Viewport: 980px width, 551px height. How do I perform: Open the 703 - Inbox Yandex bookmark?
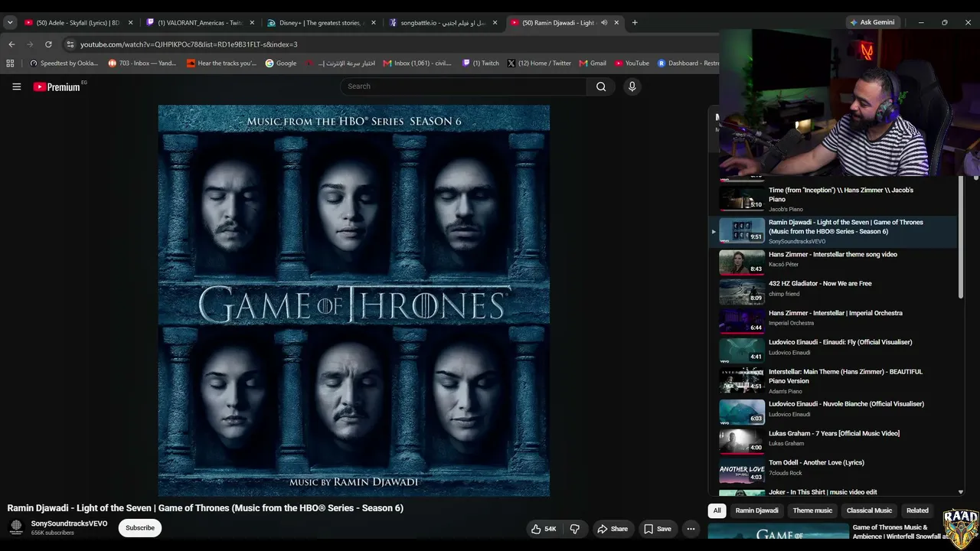coord(142,64)
